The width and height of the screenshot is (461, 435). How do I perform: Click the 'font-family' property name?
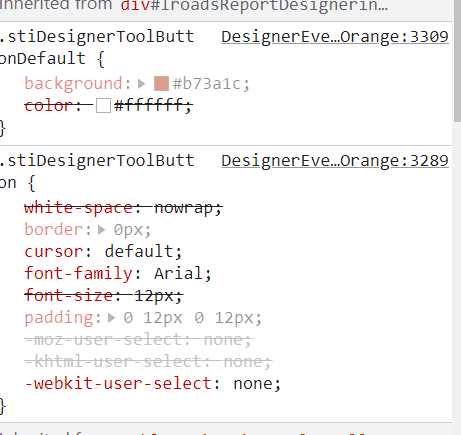pyautogui.click(x=78, y=274)
